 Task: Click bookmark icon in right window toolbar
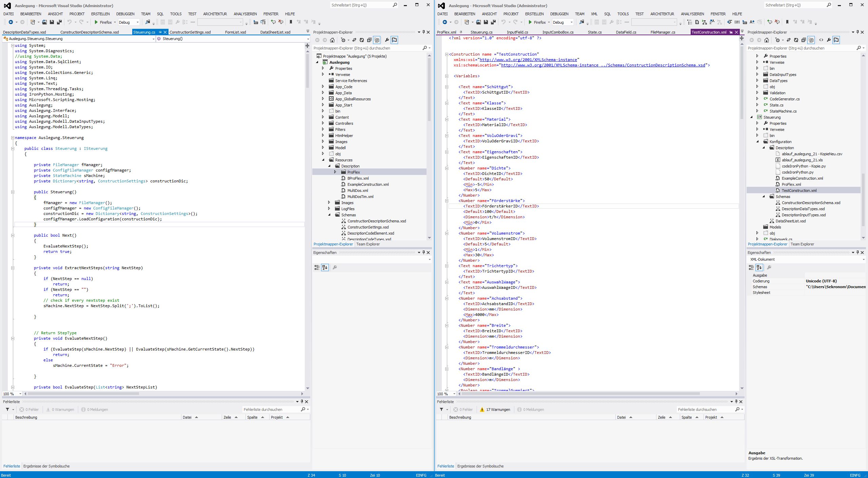pyautogui.click(x=787, y=22)
